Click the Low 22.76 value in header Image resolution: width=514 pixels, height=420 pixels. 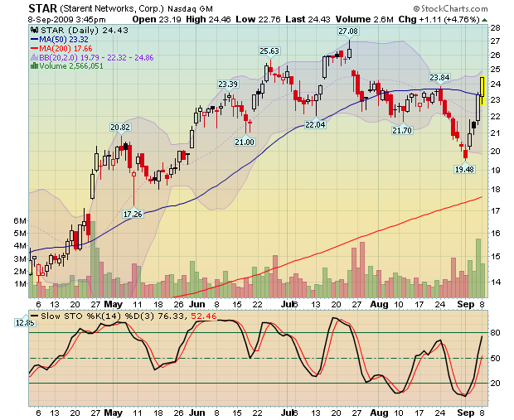[259, 19]
